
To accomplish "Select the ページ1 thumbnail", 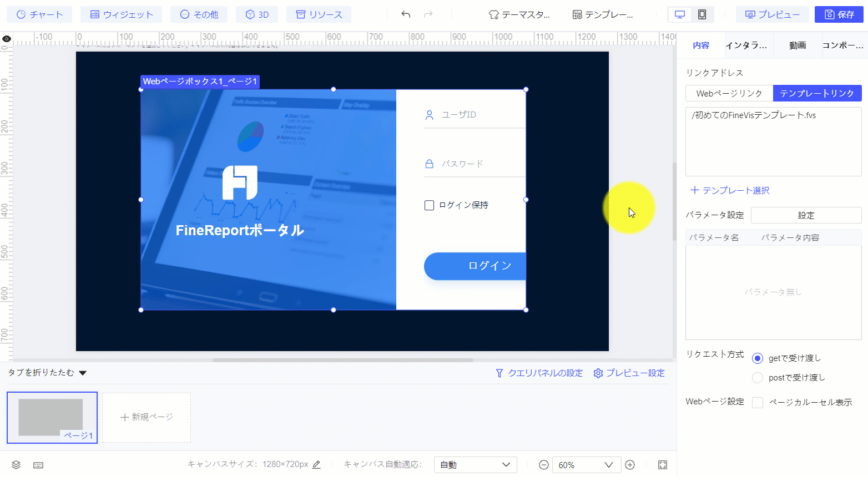I will (x=52, y=418).
